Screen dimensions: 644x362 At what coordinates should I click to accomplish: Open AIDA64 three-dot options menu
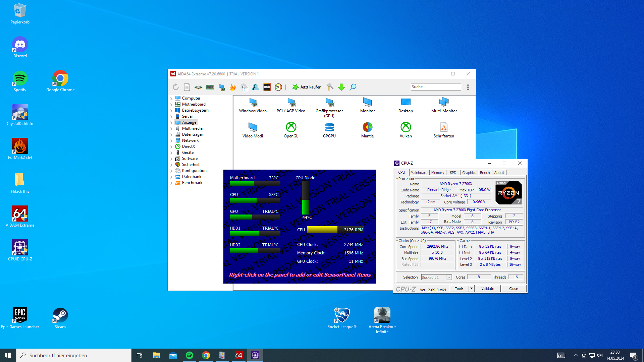click(x=468, y=87)
